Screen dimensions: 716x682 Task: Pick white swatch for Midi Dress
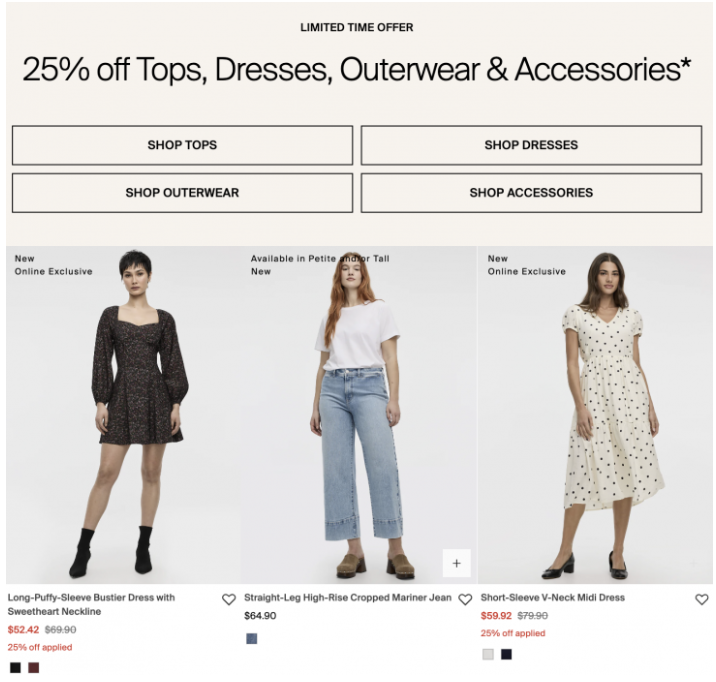(488, 654)
